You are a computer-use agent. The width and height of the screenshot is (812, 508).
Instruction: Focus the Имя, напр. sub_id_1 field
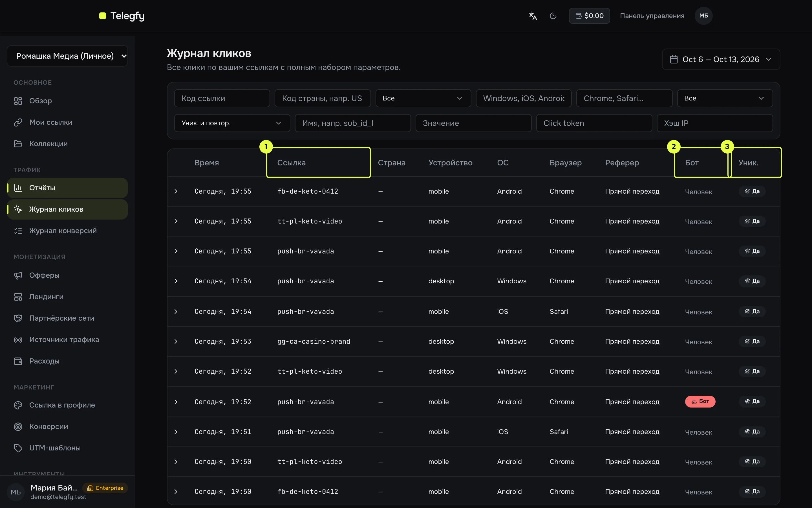[x=353, y=123]
